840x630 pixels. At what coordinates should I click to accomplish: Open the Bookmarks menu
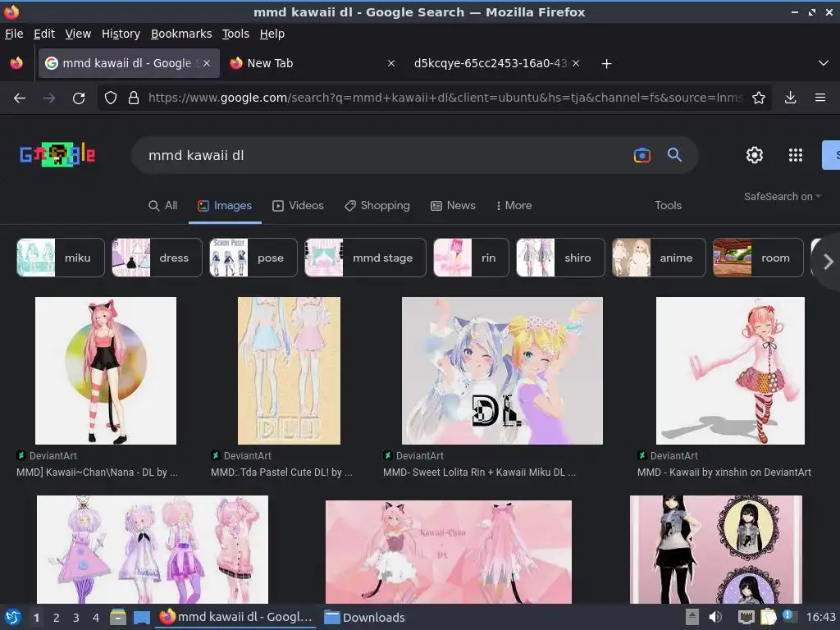coord(181,34)
